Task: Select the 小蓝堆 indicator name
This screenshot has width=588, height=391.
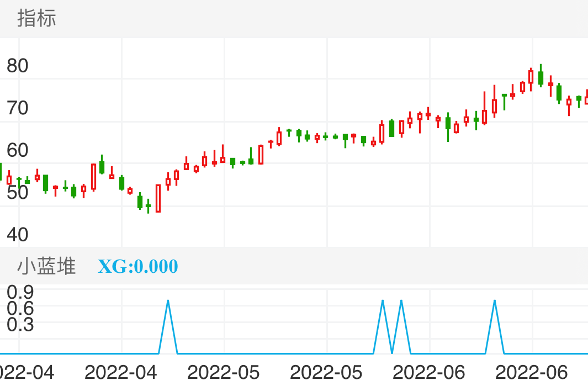Action: [x=46, y=266]
